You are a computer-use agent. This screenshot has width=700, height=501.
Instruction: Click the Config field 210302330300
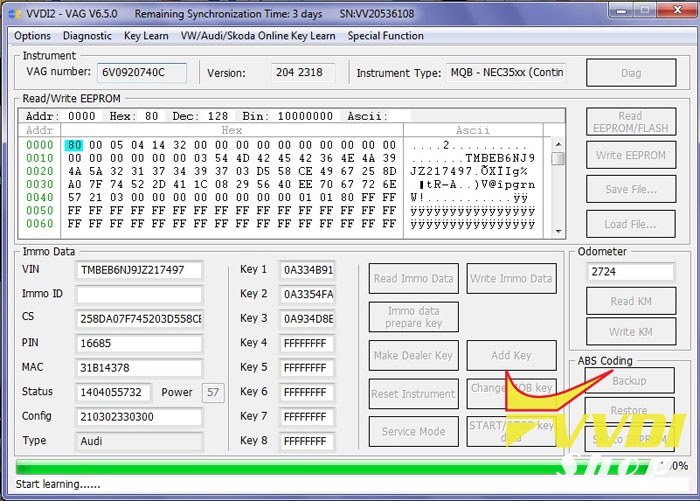(139, 417)
